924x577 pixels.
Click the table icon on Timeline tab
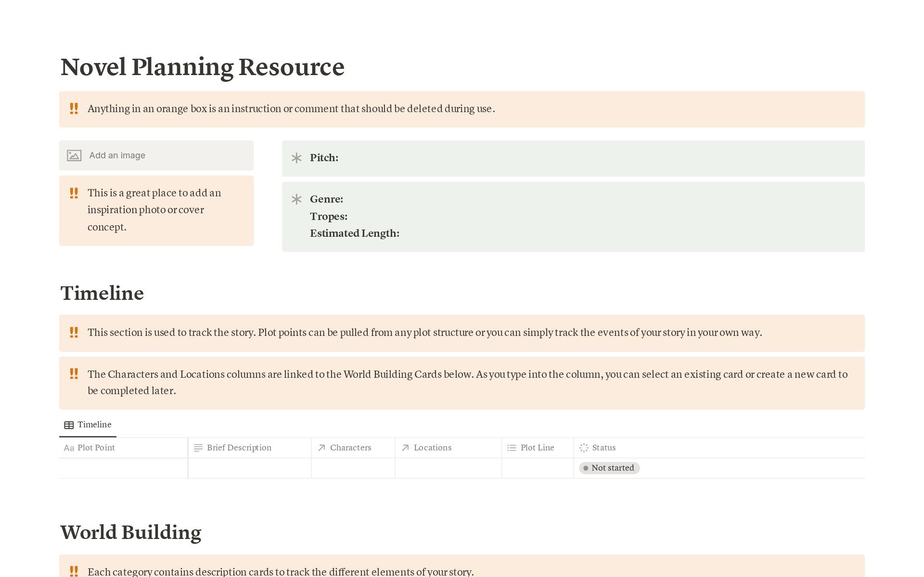[x=69, y=425]
